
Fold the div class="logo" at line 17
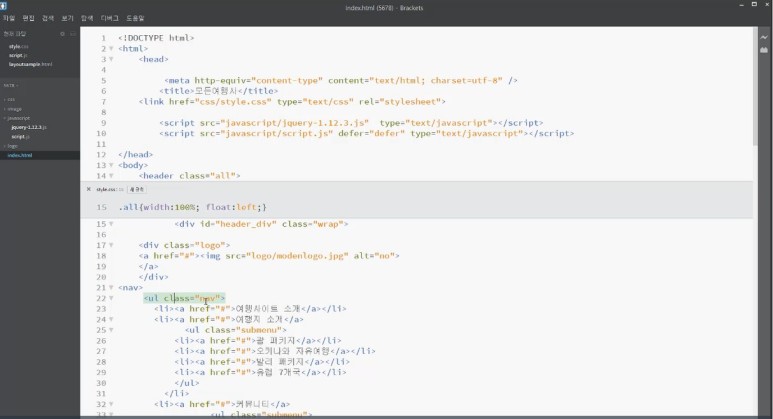[x=111, y=245]
